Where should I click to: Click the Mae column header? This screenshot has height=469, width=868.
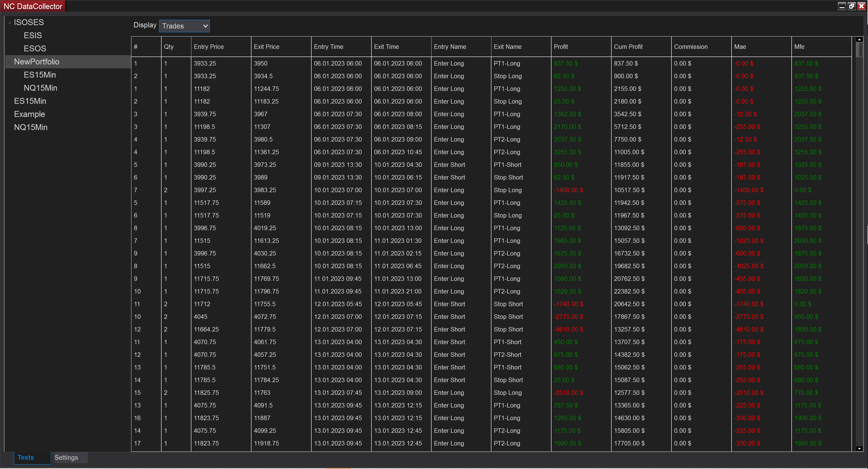click(740, 47)
